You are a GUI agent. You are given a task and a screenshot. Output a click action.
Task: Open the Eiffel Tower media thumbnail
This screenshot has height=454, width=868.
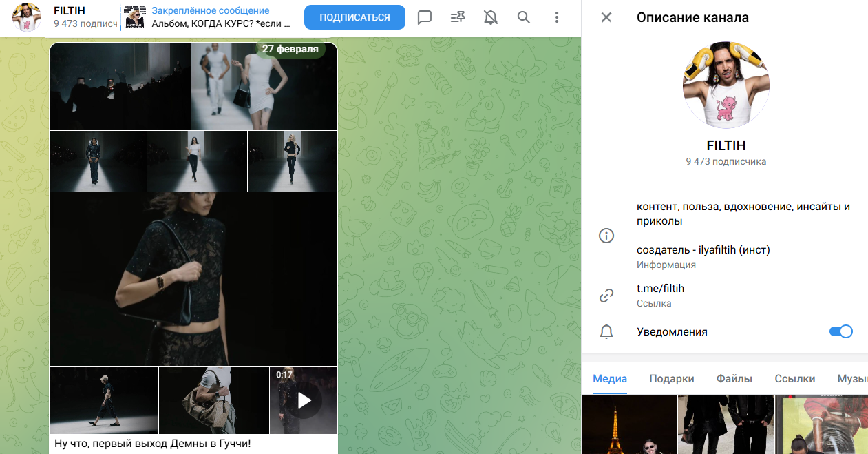(629, 424)
